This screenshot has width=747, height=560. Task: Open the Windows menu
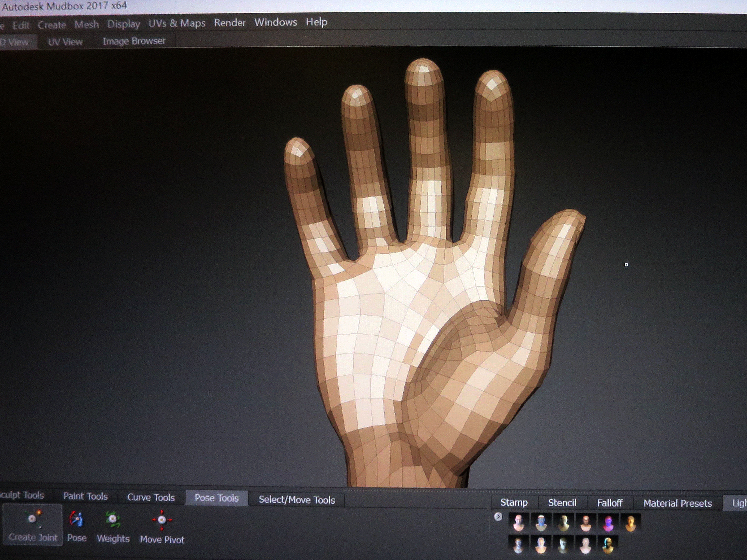pos(276,22)
